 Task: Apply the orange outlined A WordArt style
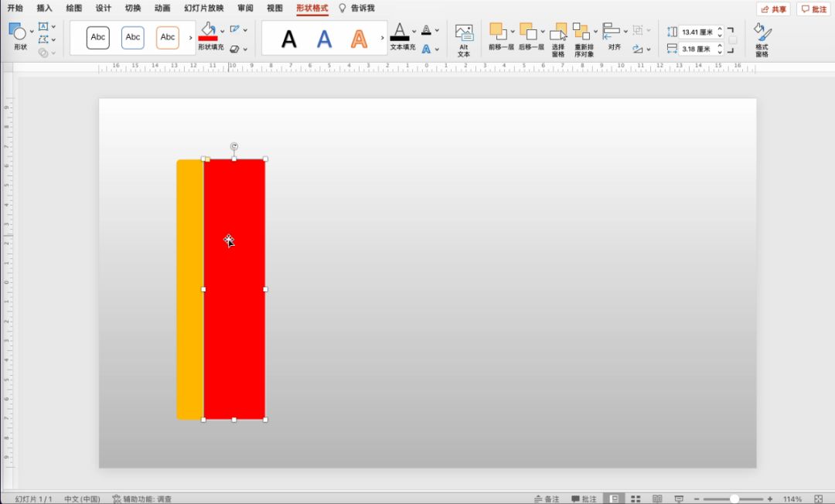(x=359, y=39)
